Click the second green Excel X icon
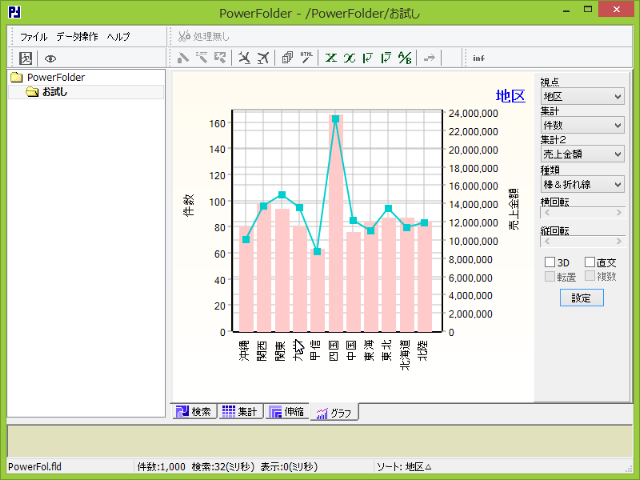 coord(349,58)
